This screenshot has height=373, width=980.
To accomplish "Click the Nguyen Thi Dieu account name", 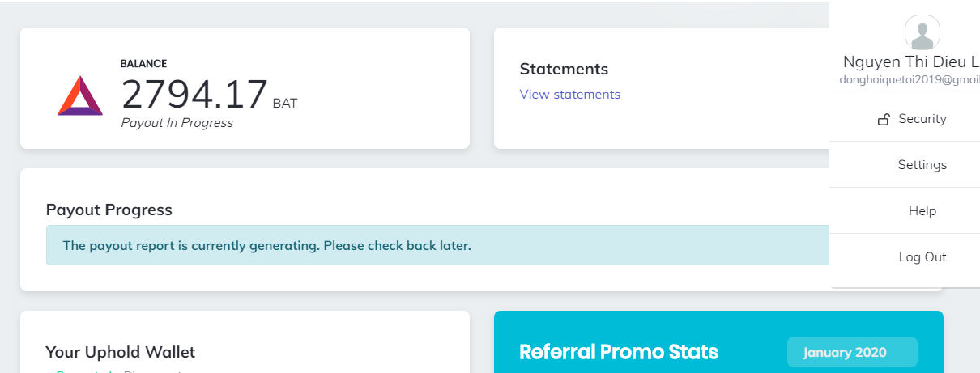I will (x=910, y=62).
